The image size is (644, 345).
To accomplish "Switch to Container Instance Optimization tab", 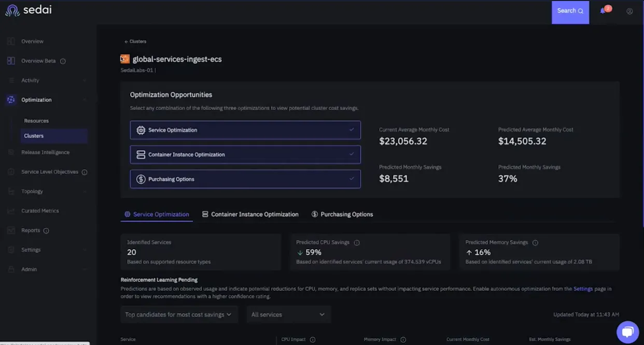I will 250,214.
